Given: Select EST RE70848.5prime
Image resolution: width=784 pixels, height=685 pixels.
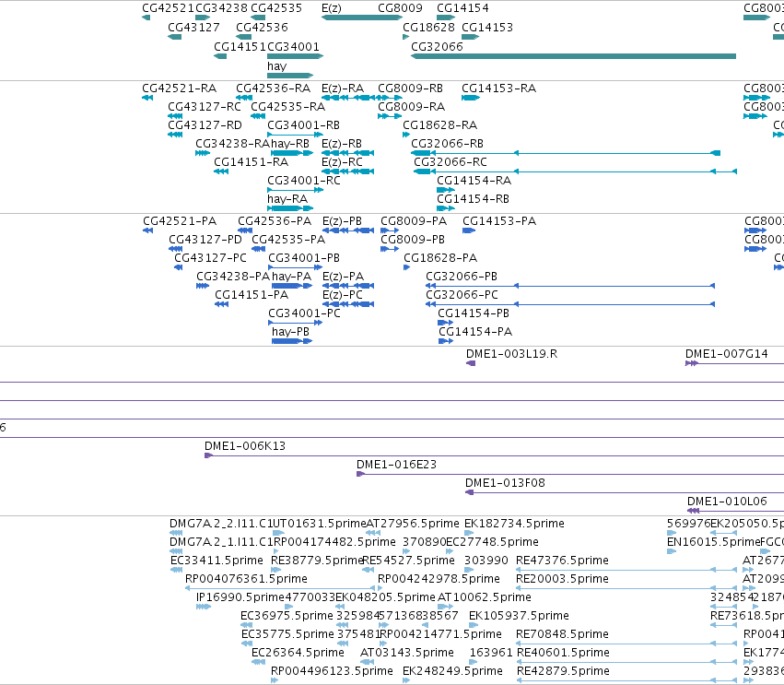Looking at the screenshot, I should [x=562, y=634].
